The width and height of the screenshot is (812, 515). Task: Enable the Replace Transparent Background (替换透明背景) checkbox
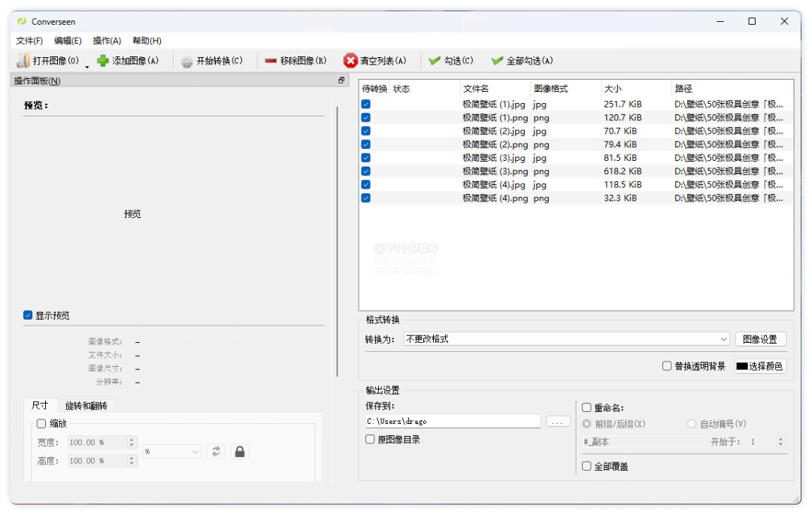tap(667, 366)
